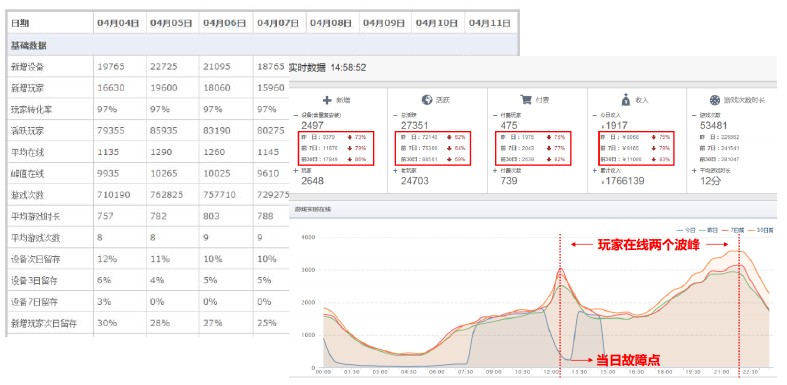Screen dimensions: 787x385
Task: Click the 基础数据 section row
Action: pos(263,45)
